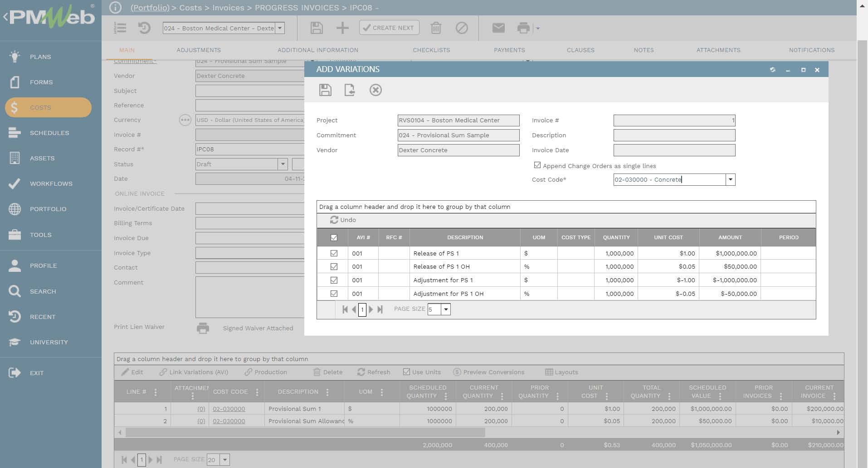Image resolution: width=868 pixels, height=468 pixels.
Task: Go to next page in variations grid pager
Action: (x=371, y=309)
